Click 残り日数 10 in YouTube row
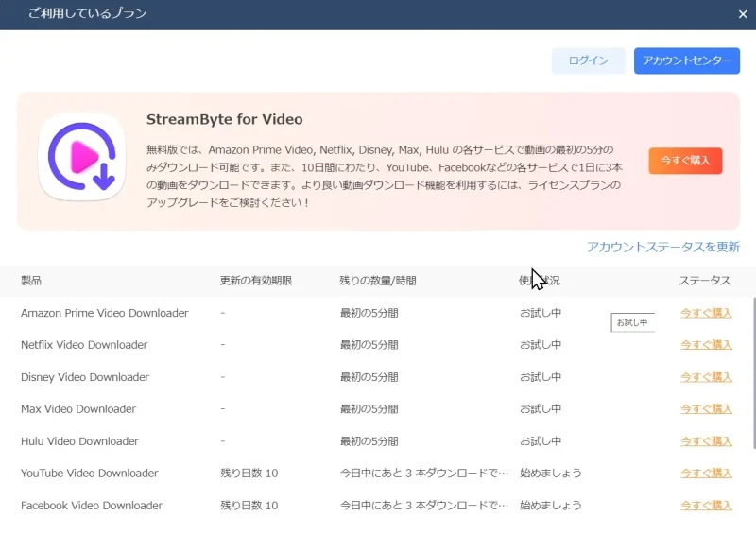Image resolution: width=756 pixels, height=534 pixels. point(249,474)
